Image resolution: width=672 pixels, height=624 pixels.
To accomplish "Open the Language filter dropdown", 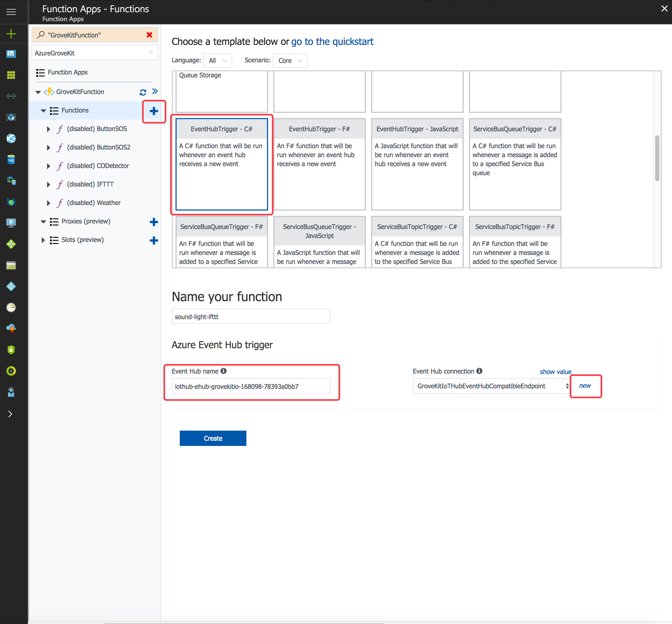I will pos(218,60).
